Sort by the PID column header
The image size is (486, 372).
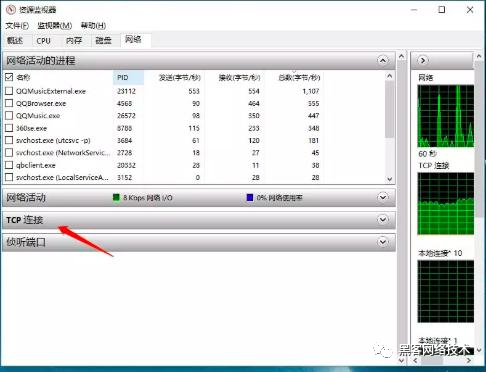[128, 78]
